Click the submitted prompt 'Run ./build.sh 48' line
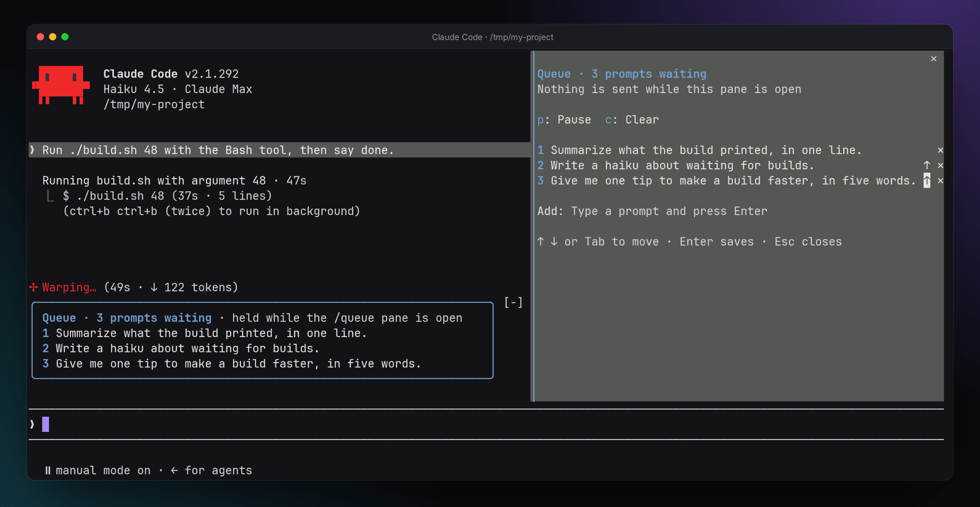 [x=279, y=150]
